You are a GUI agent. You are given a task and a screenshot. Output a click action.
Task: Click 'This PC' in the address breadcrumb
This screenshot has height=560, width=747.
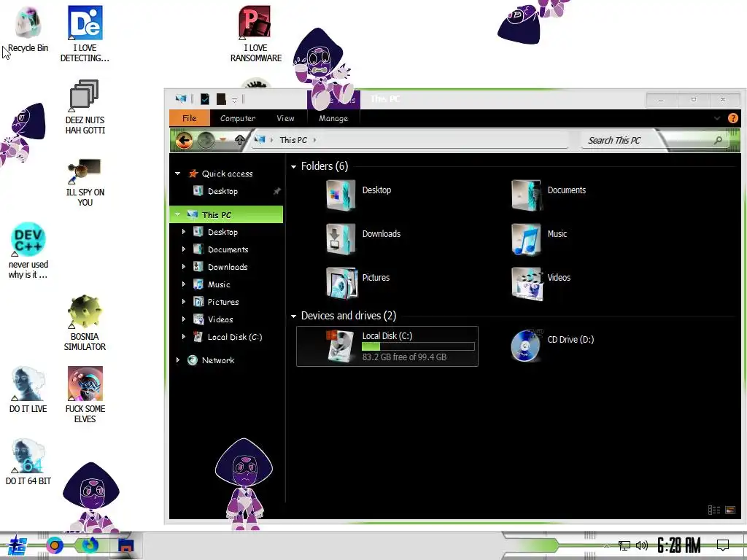(293, 140)
